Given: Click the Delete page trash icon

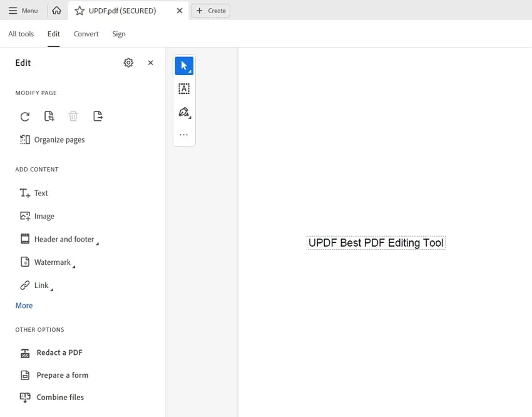Looking at the screenshot, I should pos(73,116).
